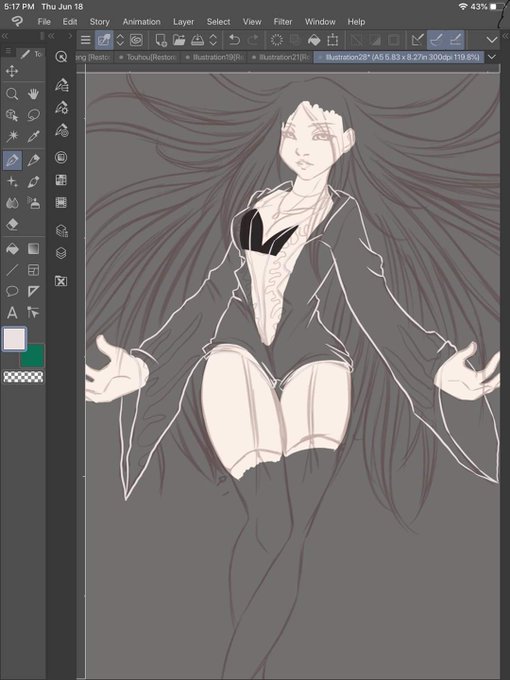Select the Fill bucket tool in tool palette

12,248
